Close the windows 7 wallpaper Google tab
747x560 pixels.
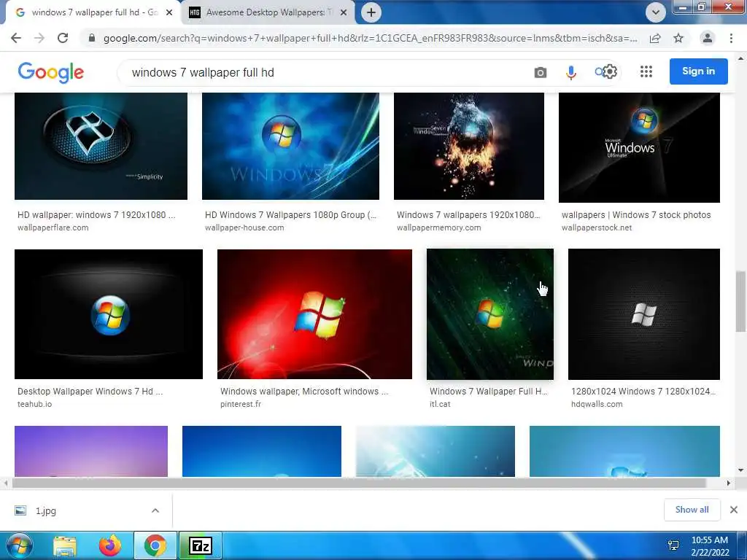click(x=169, y=12)
